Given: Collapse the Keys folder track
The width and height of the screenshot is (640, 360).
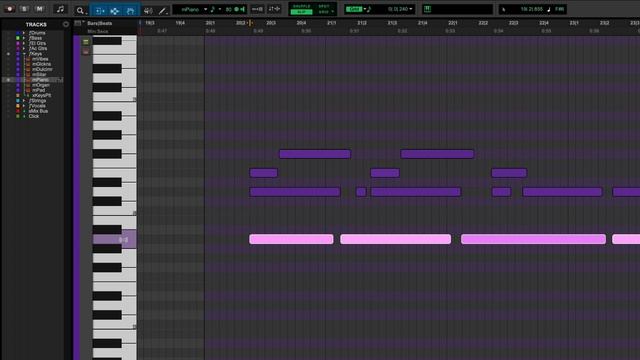Looking at the screenshot, I should tap(24, 54).
